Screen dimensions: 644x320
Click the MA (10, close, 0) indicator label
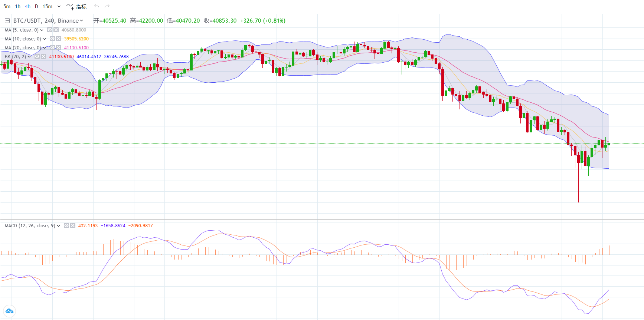pyautogui.click(x=23, y=39)
